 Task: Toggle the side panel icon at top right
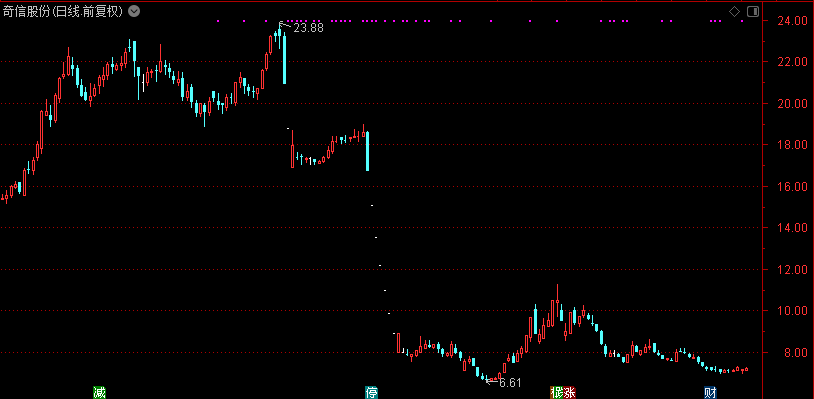point(753,11)
